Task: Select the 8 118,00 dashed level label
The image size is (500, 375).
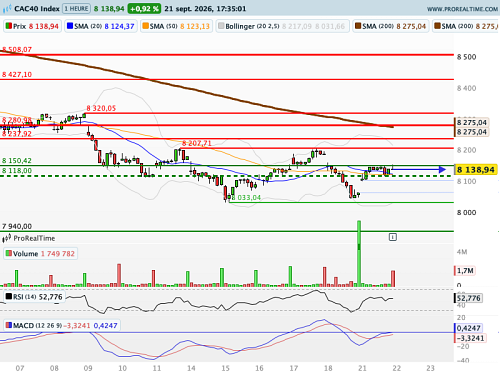Action: [x=17, y=171]
